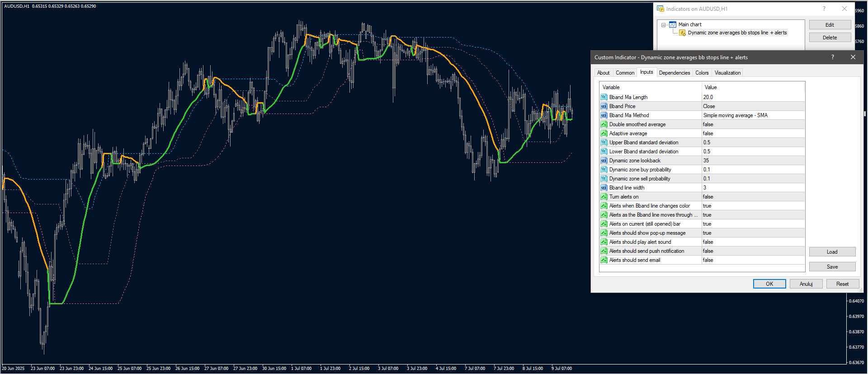Open the Bband Ma Method SMA dropdown
The width and height of the screenshot is (868, 374).
pos(753,115)
